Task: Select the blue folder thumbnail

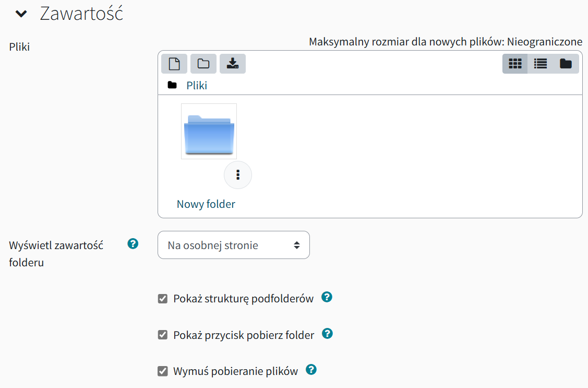Action: [x=209, y=131]
